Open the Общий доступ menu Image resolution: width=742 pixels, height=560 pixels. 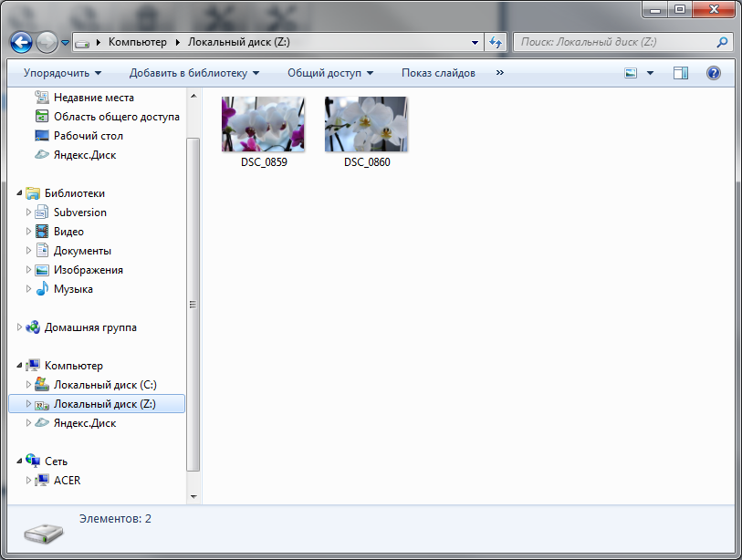click(x=330, y=73)
